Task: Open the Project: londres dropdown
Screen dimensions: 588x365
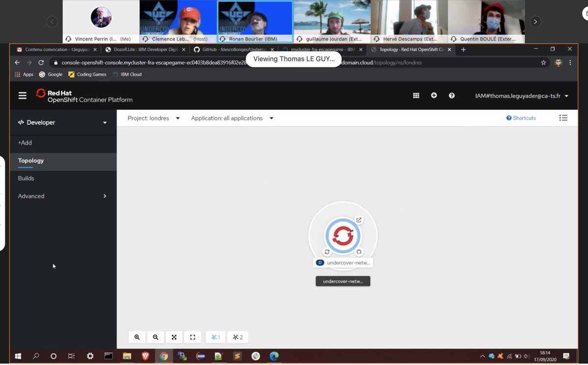Action: click(x=153, y=118)
